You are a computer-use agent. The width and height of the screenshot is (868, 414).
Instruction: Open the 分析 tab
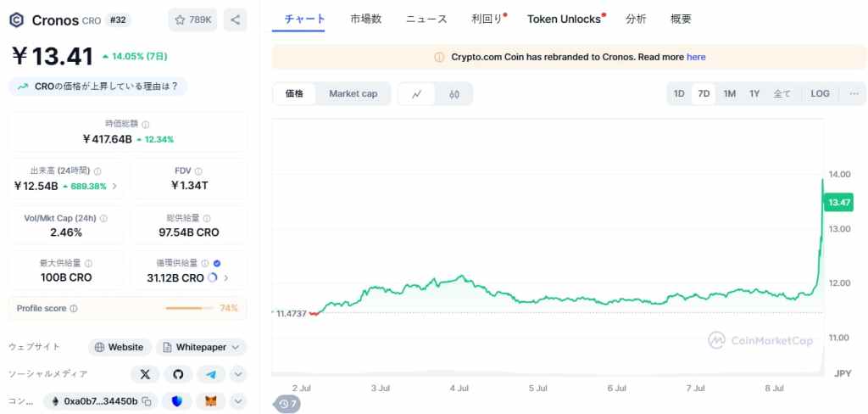click(x=636, y=19)
